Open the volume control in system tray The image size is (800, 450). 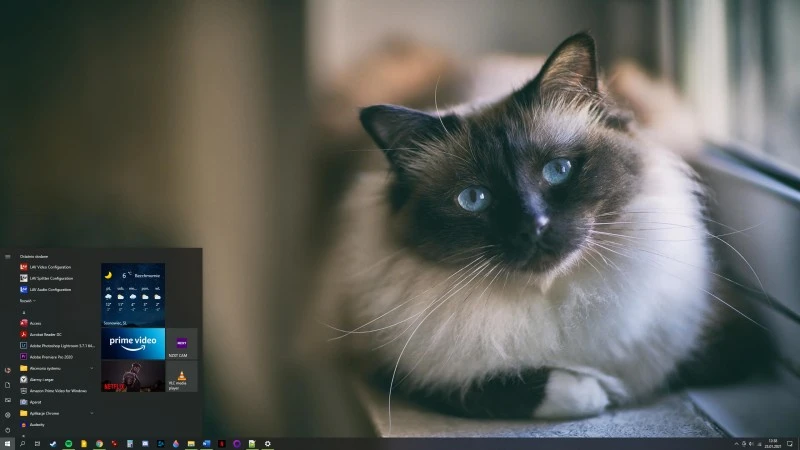point(751,444)
